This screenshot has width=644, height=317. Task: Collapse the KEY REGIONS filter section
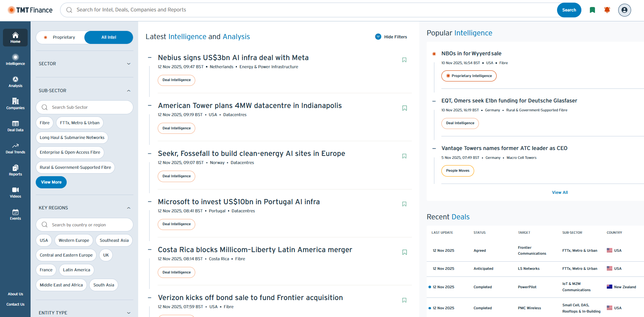coord(129,208)
